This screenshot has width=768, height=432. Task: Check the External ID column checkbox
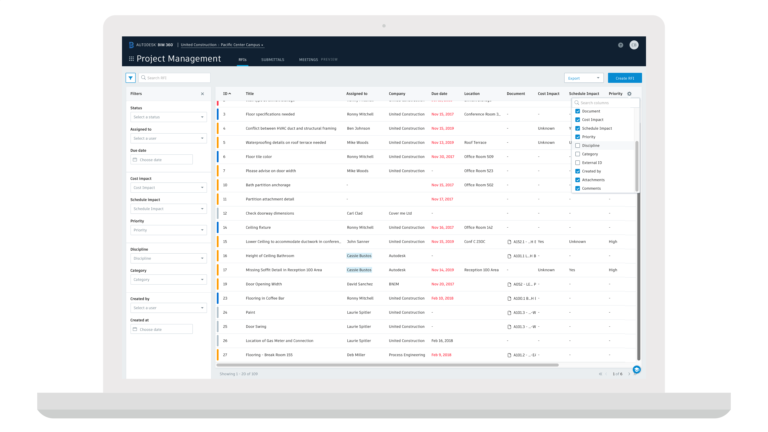coord(577,163)
